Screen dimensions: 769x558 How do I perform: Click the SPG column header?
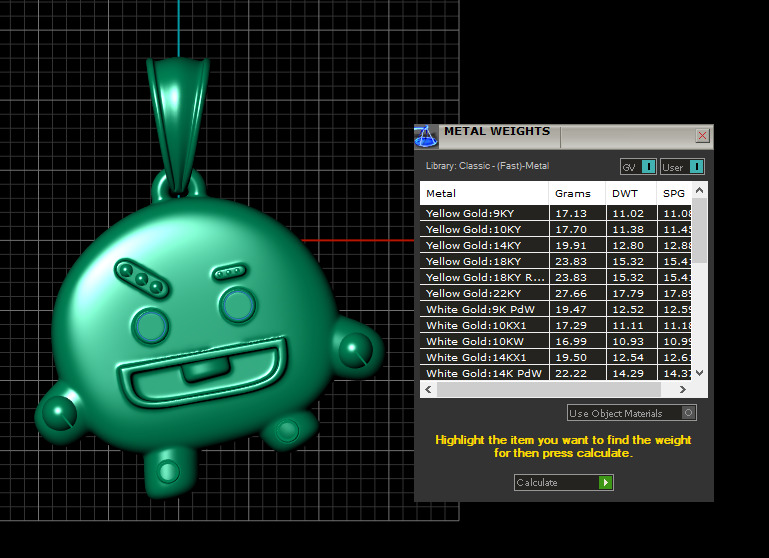(x=674, y=193)
